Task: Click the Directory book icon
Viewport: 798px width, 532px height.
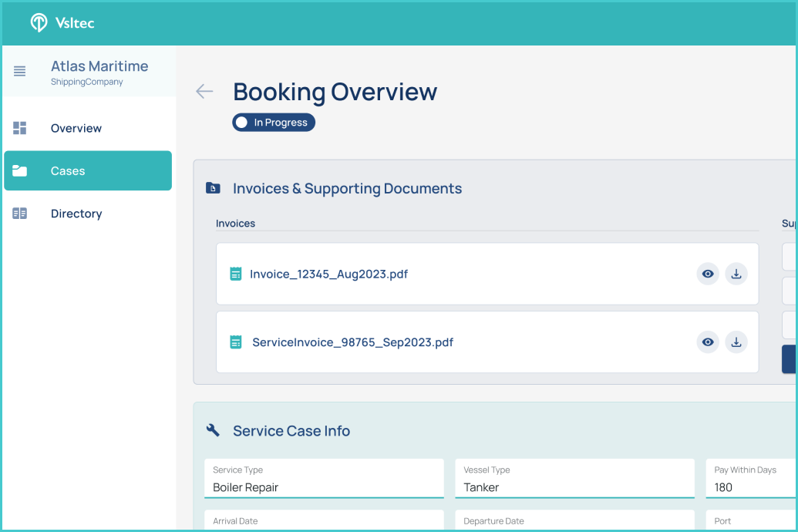Action: coord(19,214)
